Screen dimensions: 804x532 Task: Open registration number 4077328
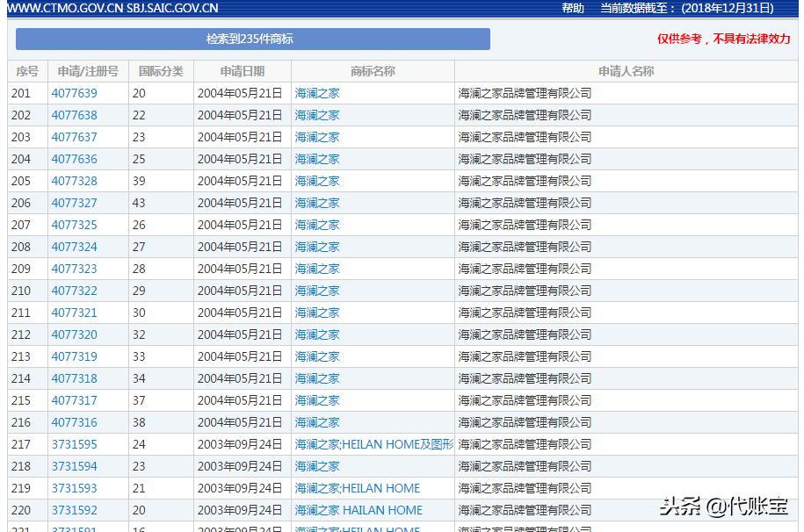pos(74,181)
